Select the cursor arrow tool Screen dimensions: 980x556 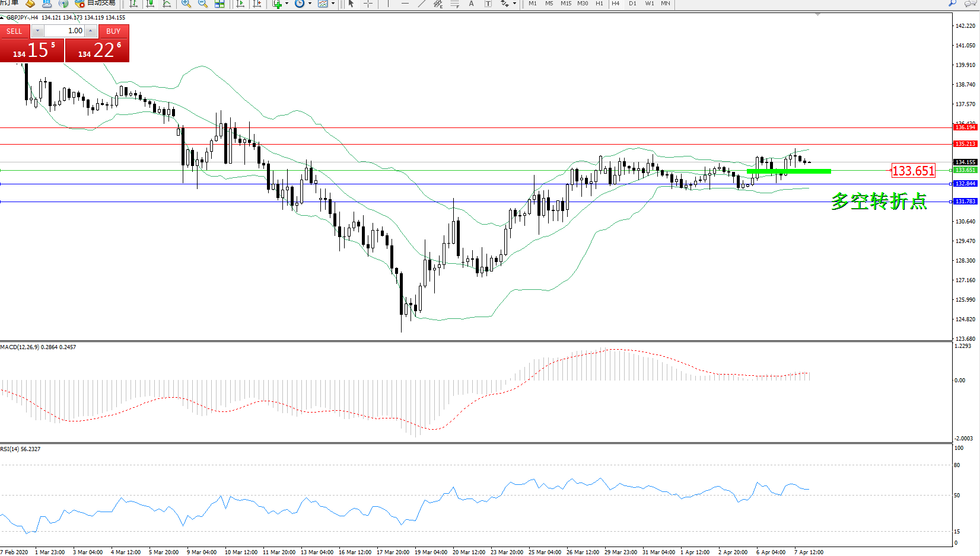tap(351, 4)
